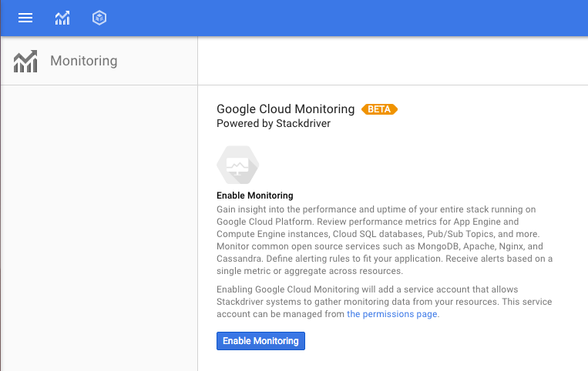The height and width of the screenshot is (371, 588).
Task: Click the Monitoring chart icon in sidebar header
Action: (25, 61)
